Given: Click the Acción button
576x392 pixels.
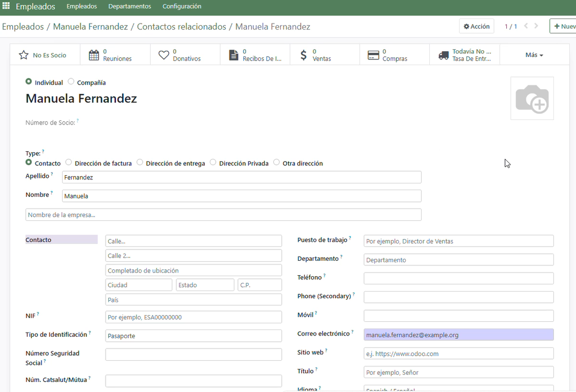Looking at the screenshot, I should (x=476, y=26).
